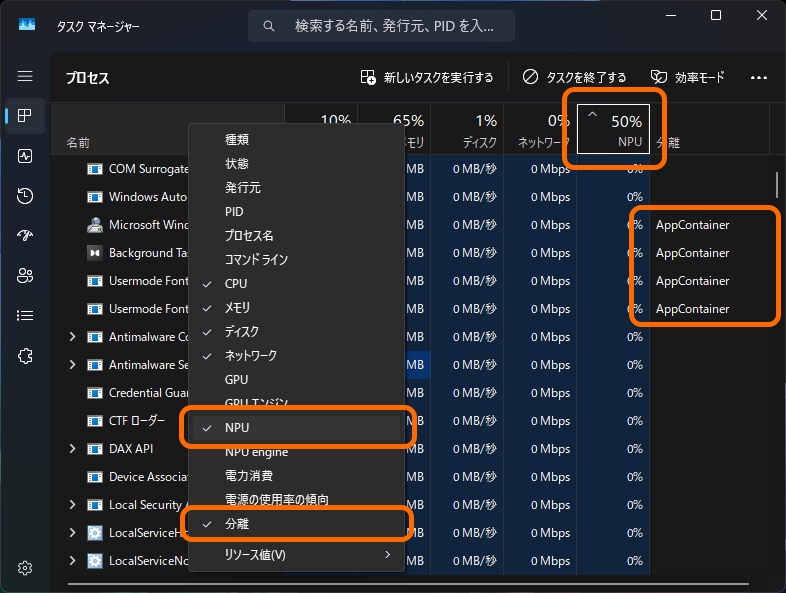Click the LocalServiceNo gear process icon
This screenshot has height=593, width=786.
95,560
